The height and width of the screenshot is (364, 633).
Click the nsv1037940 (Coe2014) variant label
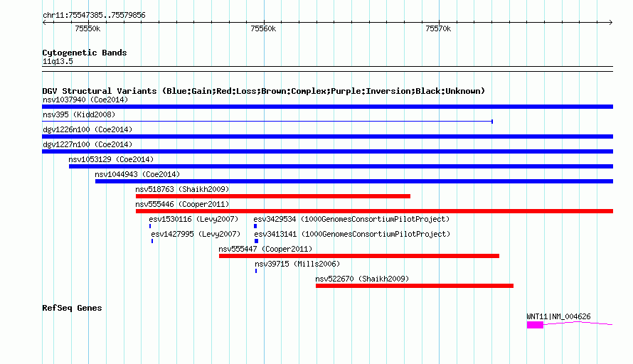coord(85,100)
